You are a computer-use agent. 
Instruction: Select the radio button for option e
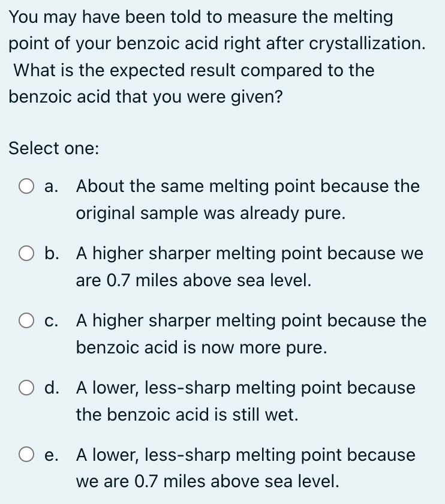(26, 455)
